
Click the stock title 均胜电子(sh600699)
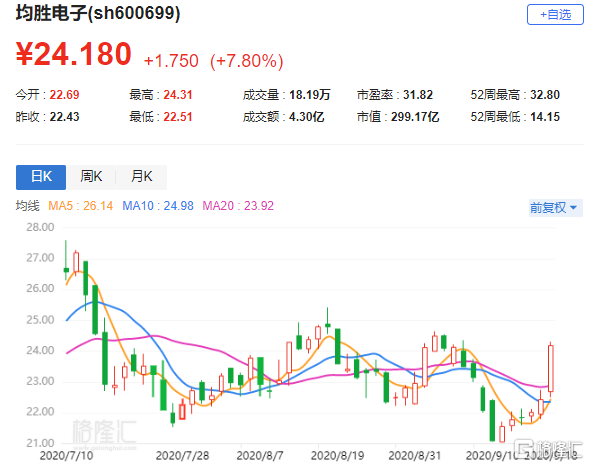pyautogui.click(x=98, y=13)
